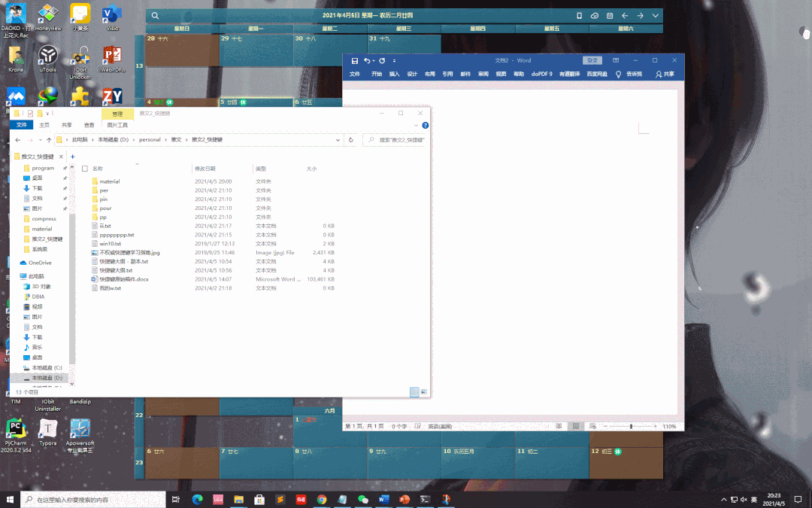Open Word's Customize Quick Access Toolbar arrow
The image size is (812, 508).
click(394, 61)
